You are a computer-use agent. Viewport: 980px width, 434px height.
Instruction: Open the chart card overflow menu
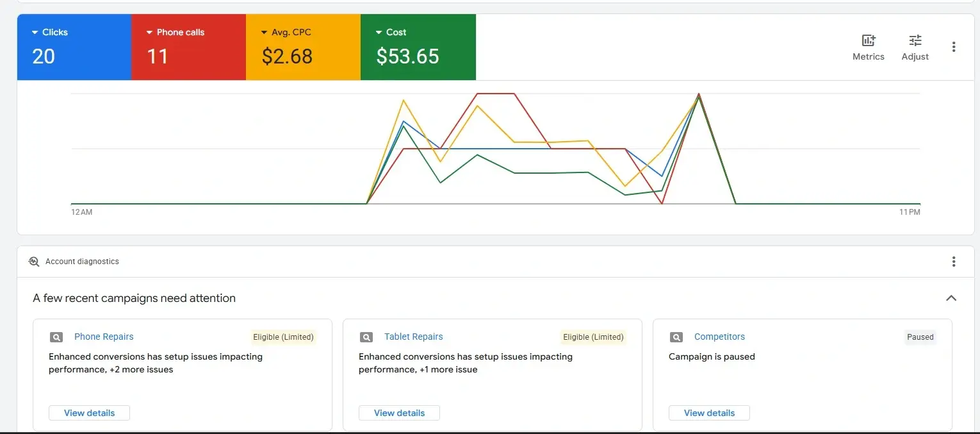point(954,47)
